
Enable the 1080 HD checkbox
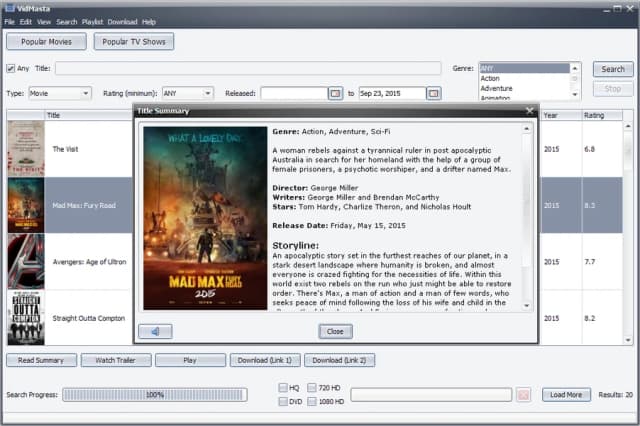tap(312, 402)
